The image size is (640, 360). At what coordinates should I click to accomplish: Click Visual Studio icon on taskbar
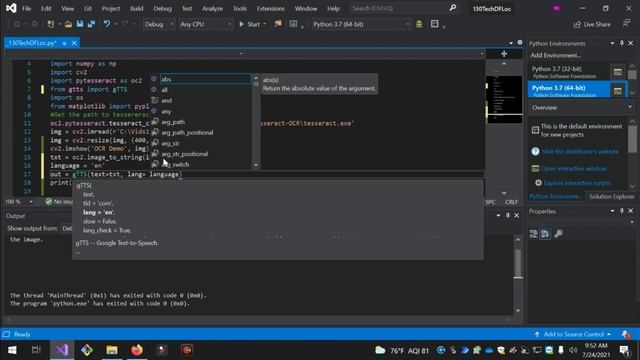point(62,350)
